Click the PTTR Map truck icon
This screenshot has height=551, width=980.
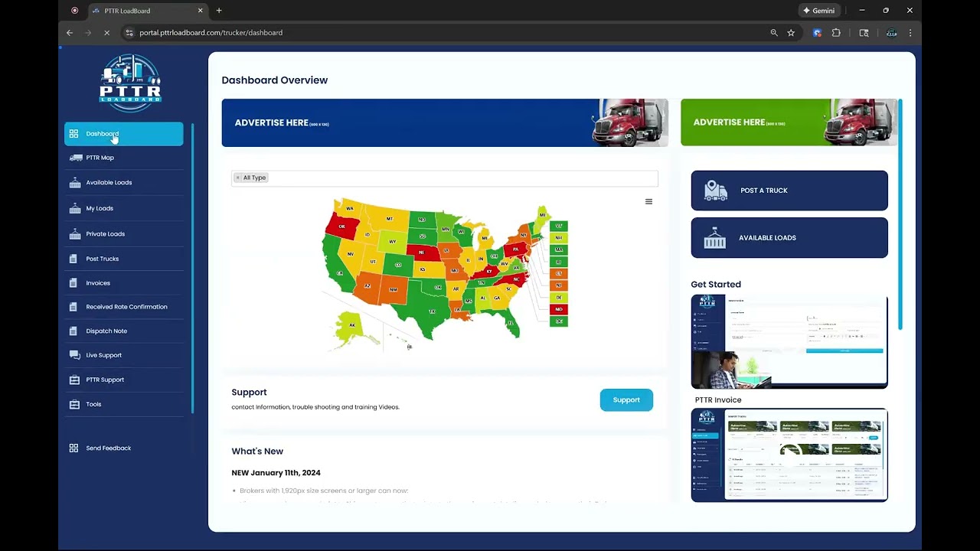(x=75, y=158)
